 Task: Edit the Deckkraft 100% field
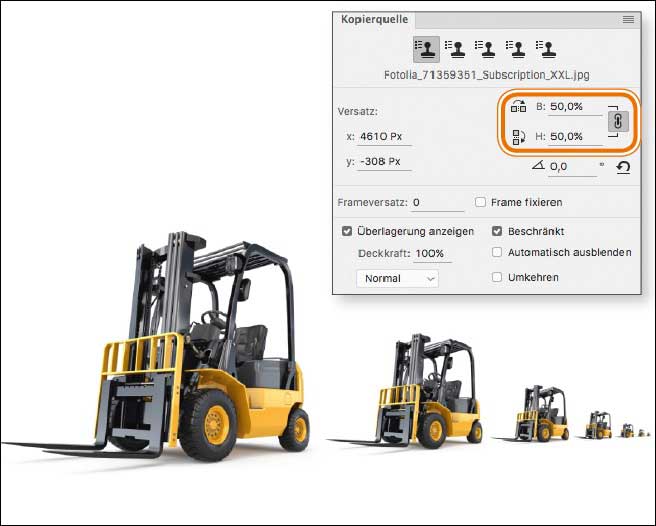(433, 254)
